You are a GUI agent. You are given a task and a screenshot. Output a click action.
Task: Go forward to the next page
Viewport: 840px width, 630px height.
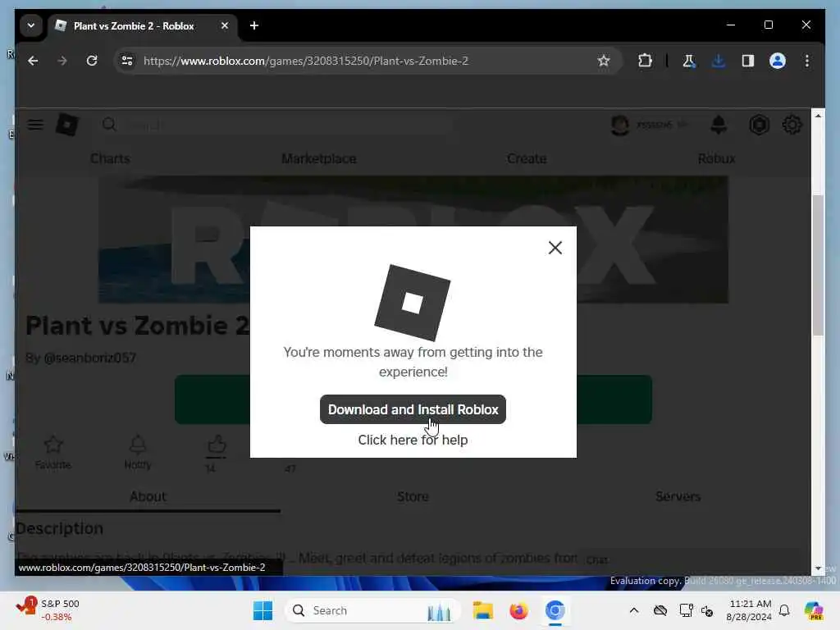(62, 61)
